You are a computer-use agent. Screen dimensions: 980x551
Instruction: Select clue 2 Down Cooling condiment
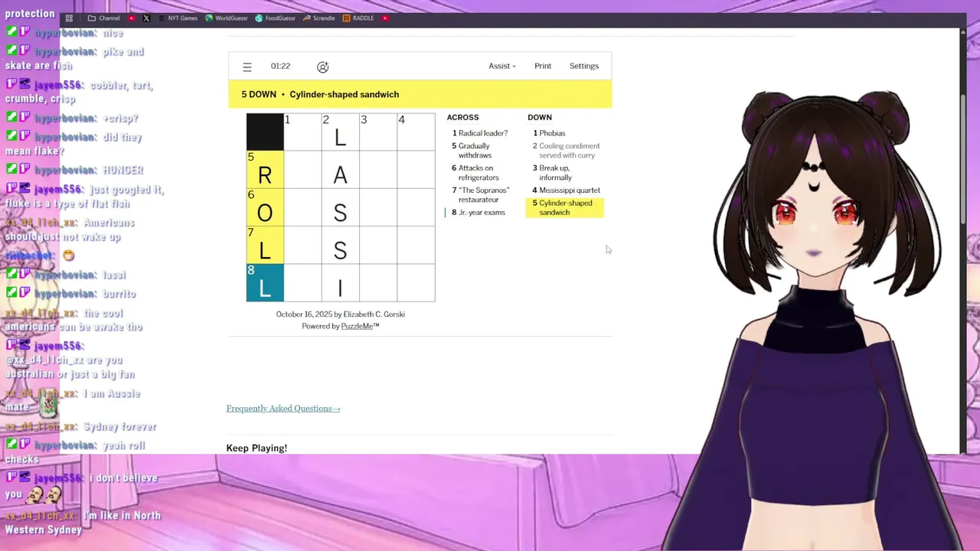click(x=567, y=151)
